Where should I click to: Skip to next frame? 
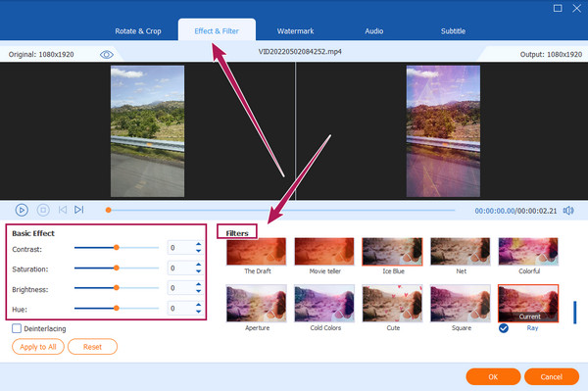(x=78, y=210)
